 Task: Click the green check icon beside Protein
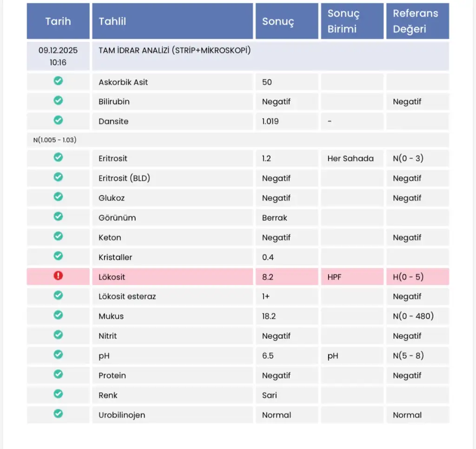[x=58, y=375]
